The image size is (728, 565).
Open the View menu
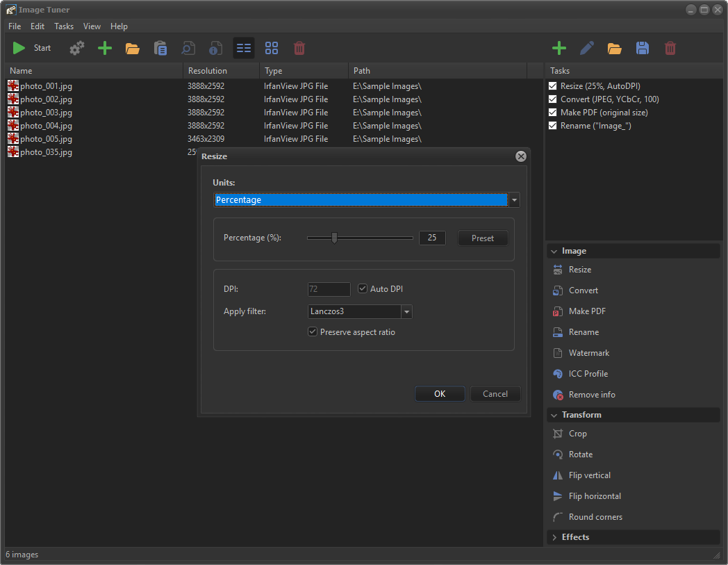92,26
